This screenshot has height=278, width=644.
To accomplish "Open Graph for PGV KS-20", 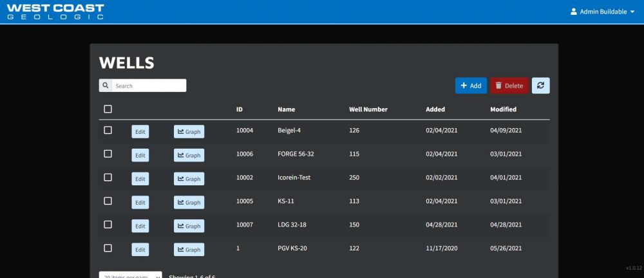I will point(189,250).
